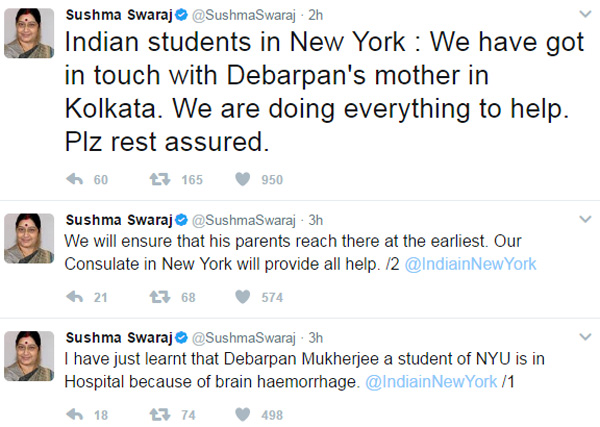Like the tweet with 498 likes

click(x=240, y=413)
